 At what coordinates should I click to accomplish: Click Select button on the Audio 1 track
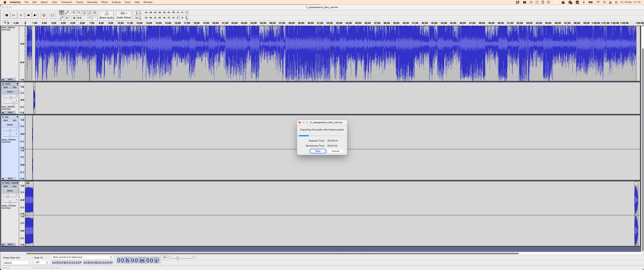(10, 112)
